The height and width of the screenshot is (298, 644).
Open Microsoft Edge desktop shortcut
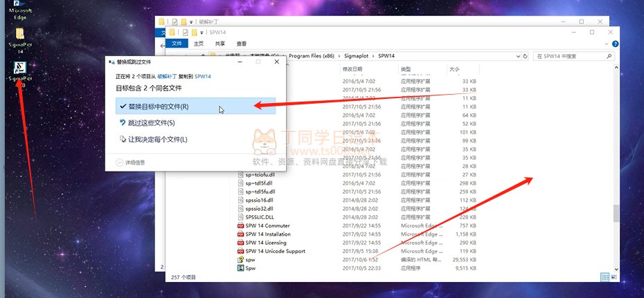[20, 10]
